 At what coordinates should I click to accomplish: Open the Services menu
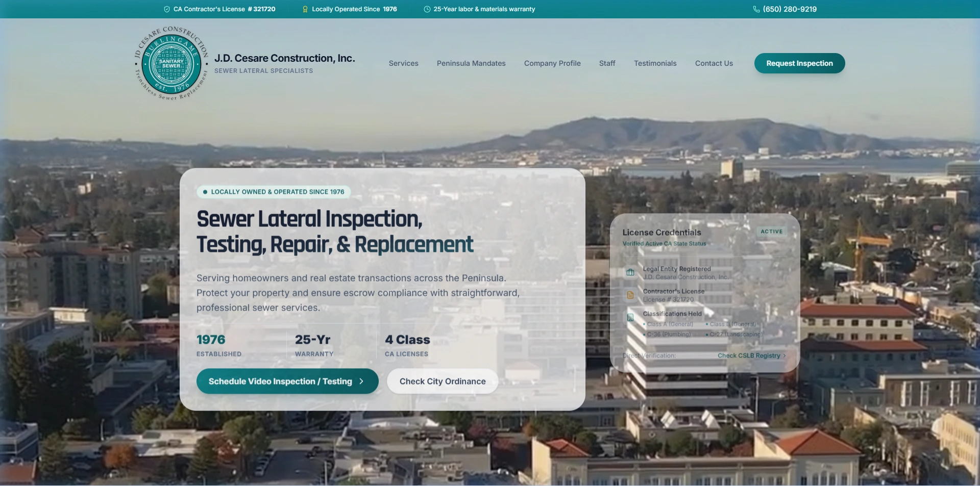[404, 63]
